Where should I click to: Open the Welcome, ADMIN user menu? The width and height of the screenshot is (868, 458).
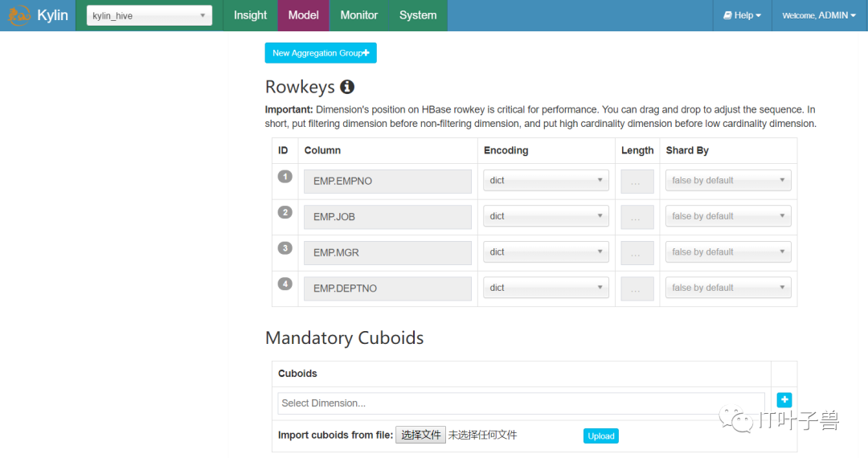[819, 15]
